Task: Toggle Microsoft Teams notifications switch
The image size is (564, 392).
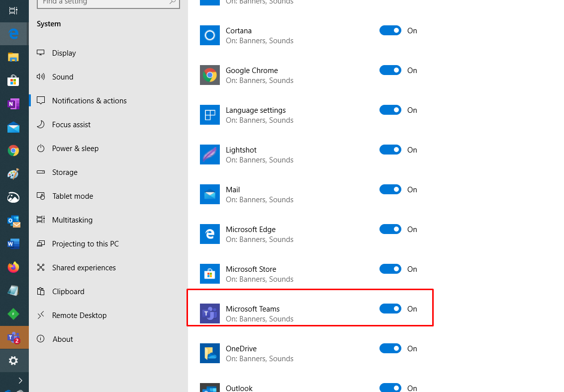Action: (390, 309)
